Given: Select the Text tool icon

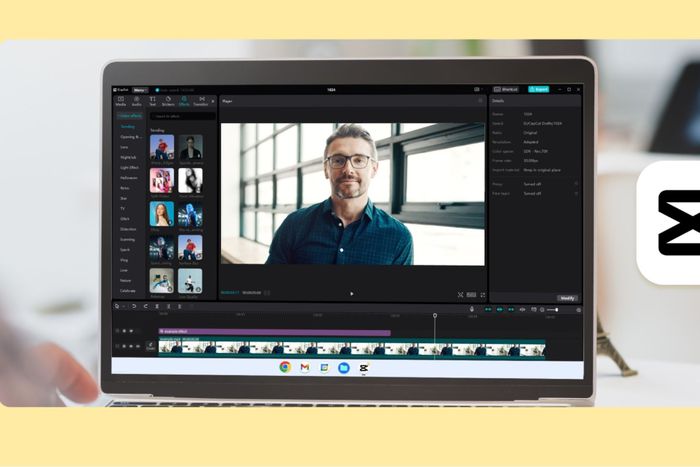Looking at the screenshot, I should 153,99.
